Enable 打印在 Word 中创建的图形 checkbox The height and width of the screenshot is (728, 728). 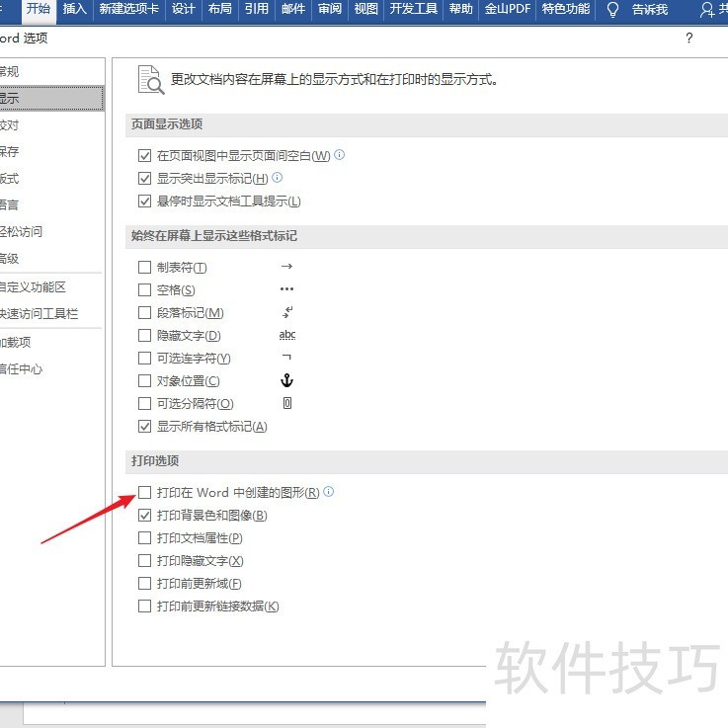click(144, 492)
